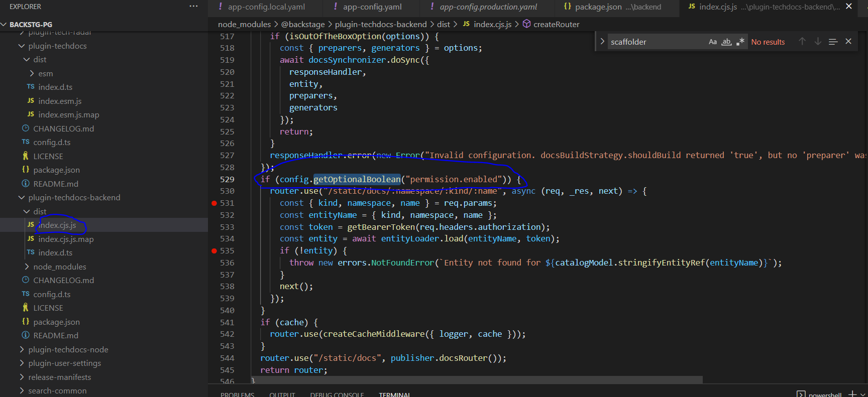Expand the plugin-user-settings folder
Viewport: 868px width, 397px height.
click(64, 363)
